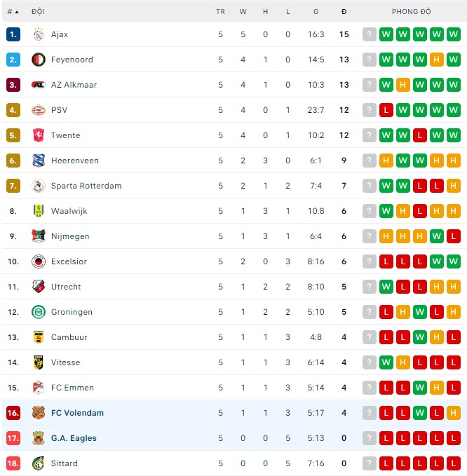
Task: Click the Heerenveen club crest
Action: point(38,161)
